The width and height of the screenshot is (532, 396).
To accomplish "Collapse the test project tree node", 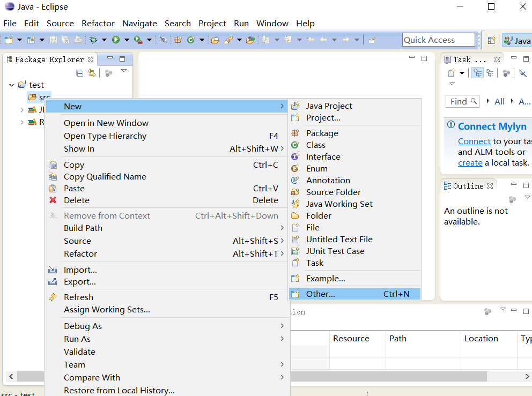I will pyautogui.click(x=12, y=85).
